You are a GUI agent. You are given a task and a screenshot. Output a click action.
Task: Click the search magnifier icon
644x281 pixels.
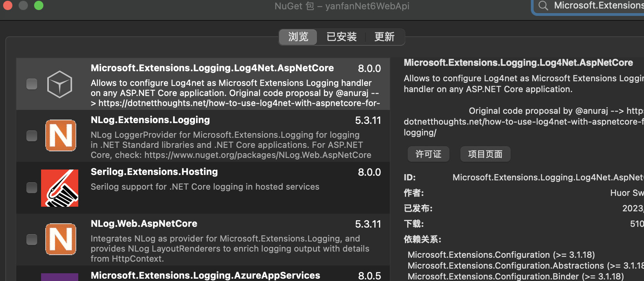[543, 5]
